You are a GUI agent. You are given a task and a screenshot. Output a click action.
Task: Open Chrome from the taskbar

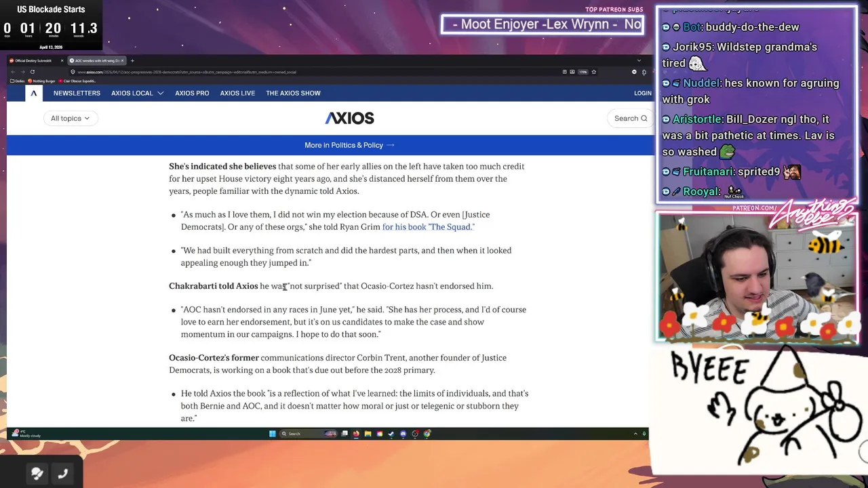tap(427, 434)
